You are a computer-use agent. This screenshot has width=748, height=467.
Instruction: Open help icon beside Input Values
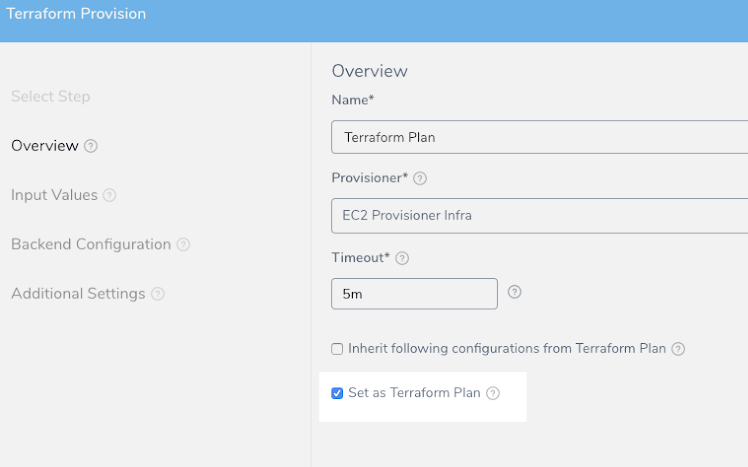[x=109, y=195]
